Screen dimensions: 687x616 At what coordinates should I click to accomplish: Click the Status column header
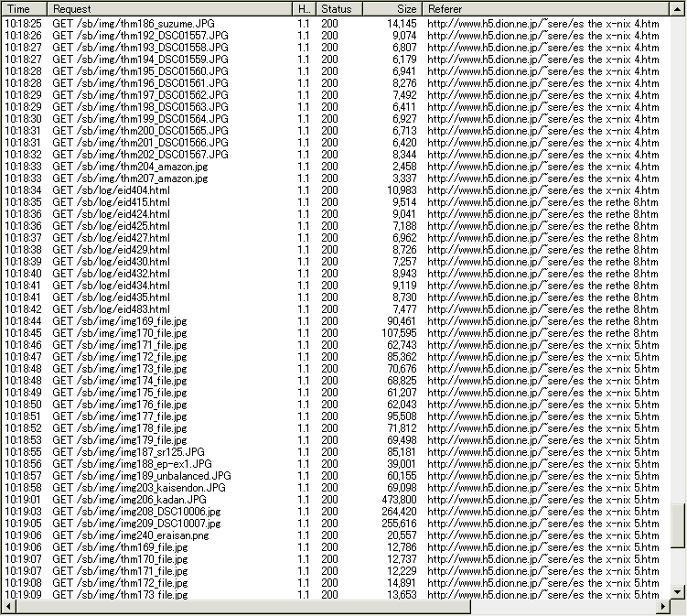pos(338,9)
